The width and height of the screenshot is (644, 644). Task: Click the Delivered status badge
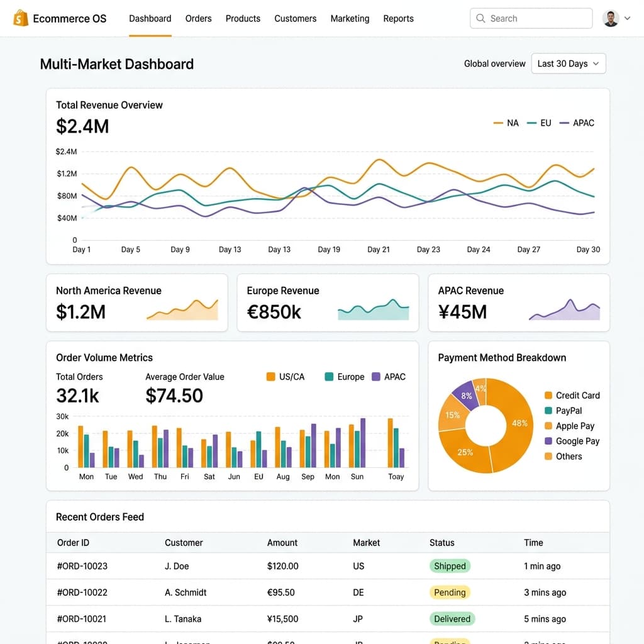click(452, 619)
